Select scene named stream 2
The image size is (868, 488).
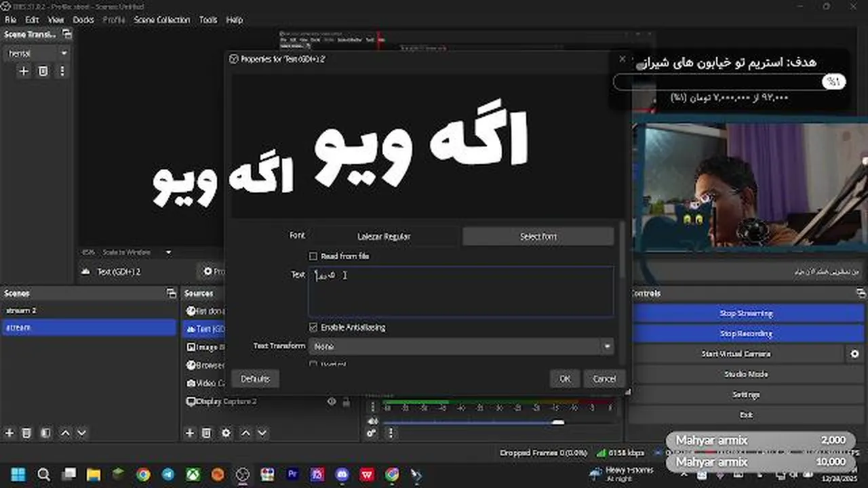[x=88, y=310]
